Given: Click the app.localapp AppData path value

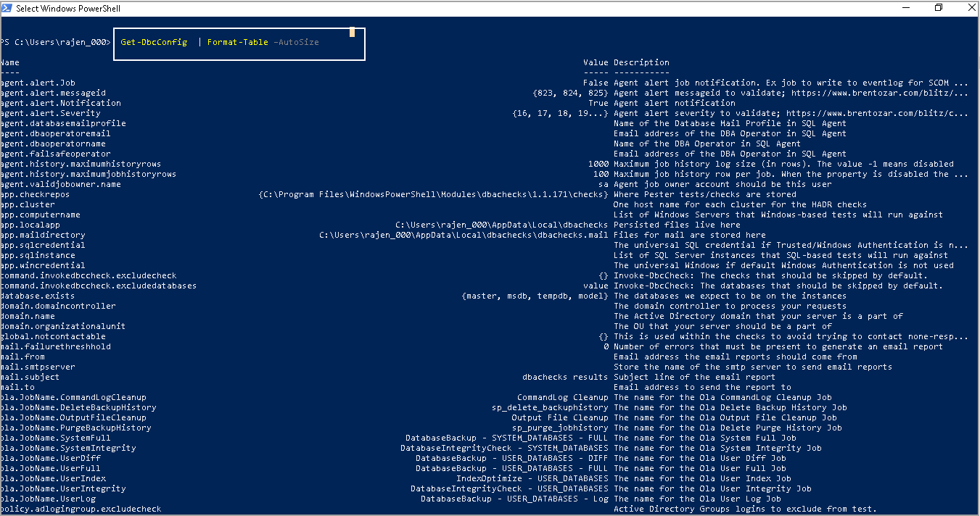Looking at the screenshot, I should pos(501,225).
